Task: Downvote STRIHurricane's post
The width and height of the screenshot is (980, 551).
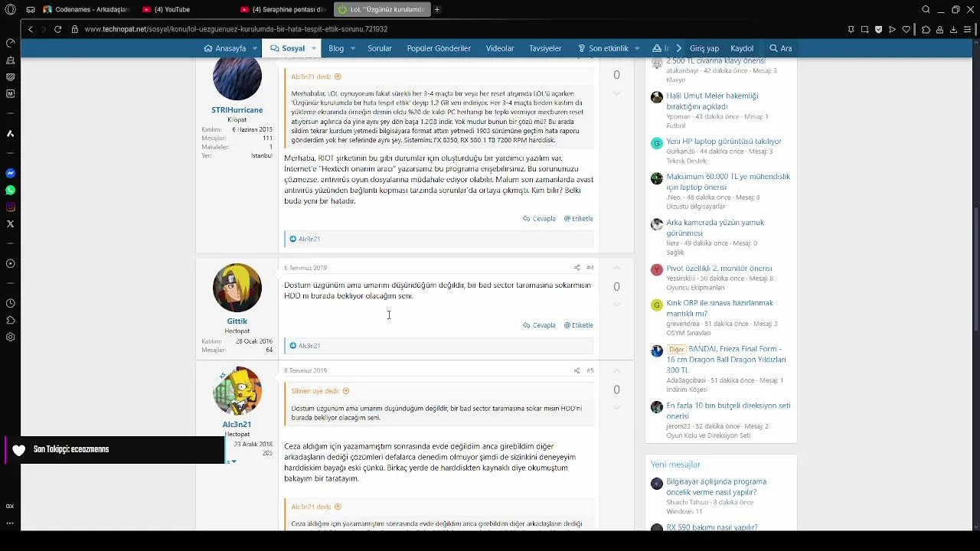Action: [616, 93]
